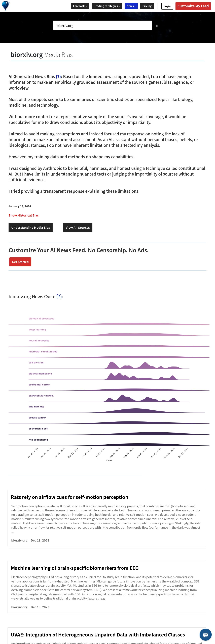The height and width of the screenshot is (644, 215).
Task: Click the search icon beside search box
Action: [157, 26]
